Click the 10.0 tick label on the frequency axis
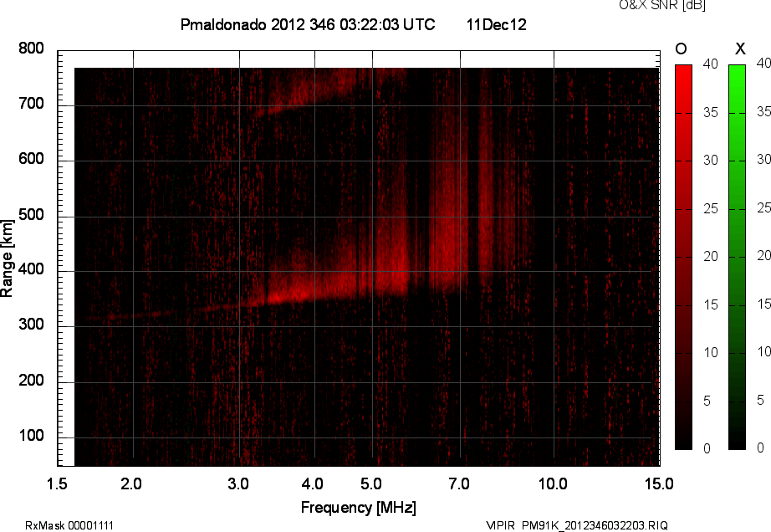This screenshot has width=771, height=532. click(x=553, y=483)
